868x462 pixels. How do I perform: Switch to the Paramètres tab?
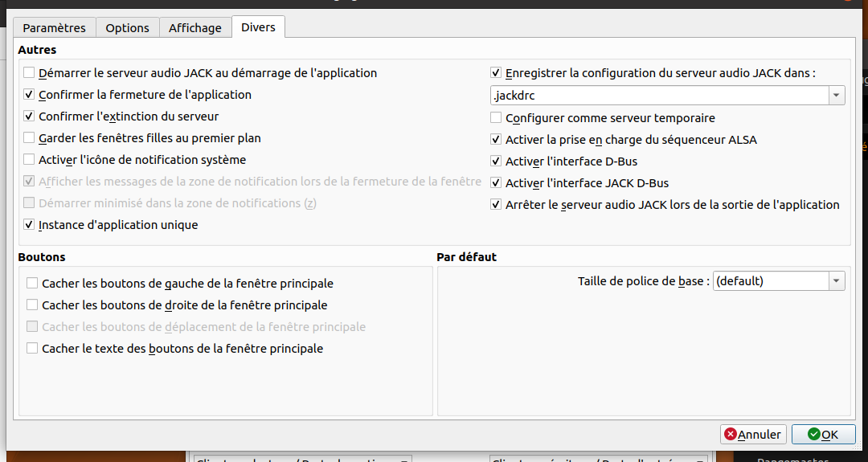point(54,27)
